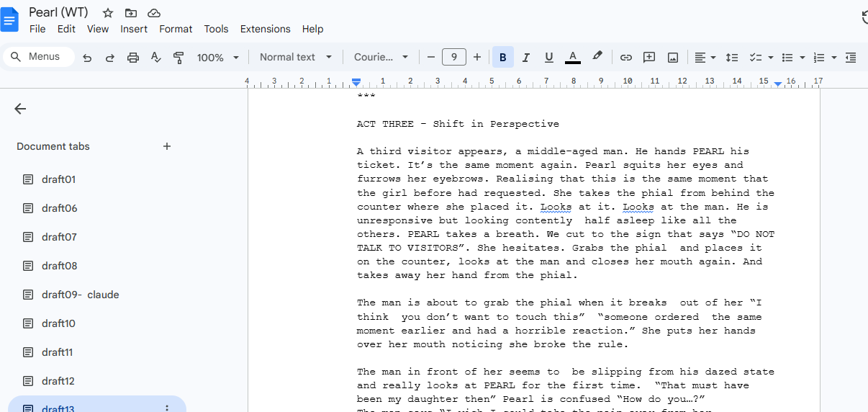
Task: Toggle bold formatting
Action: (x=502, y=58)
